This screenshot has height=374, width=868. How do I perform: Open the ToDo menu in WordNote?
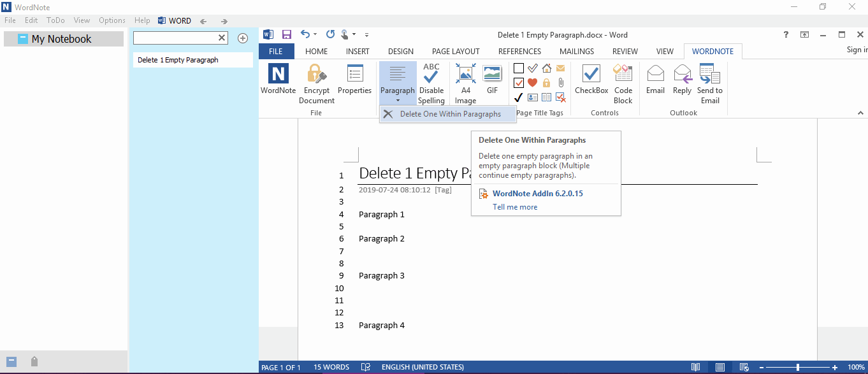[x=55, y=20]
